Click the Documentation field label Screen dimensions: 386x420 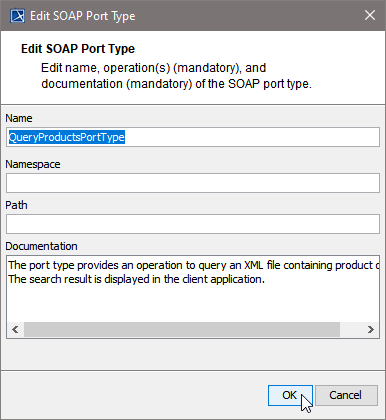(41, 246)
